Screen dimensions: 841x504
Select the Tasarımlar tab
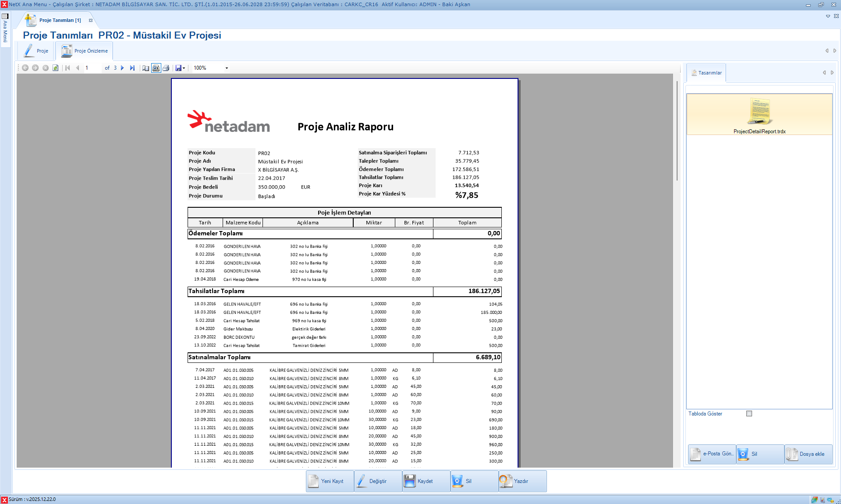click(x=706, y=73)
